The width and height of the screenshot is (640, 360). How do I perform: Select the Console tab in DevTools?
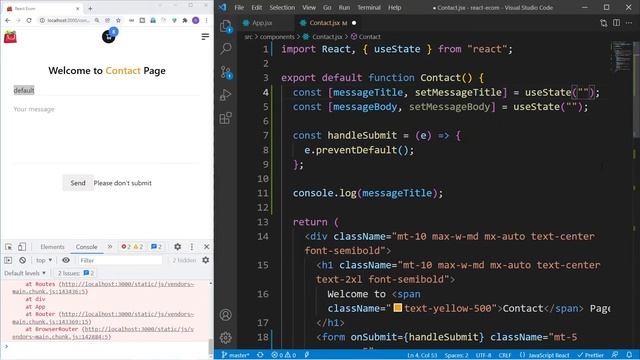[x=87, y=247]
